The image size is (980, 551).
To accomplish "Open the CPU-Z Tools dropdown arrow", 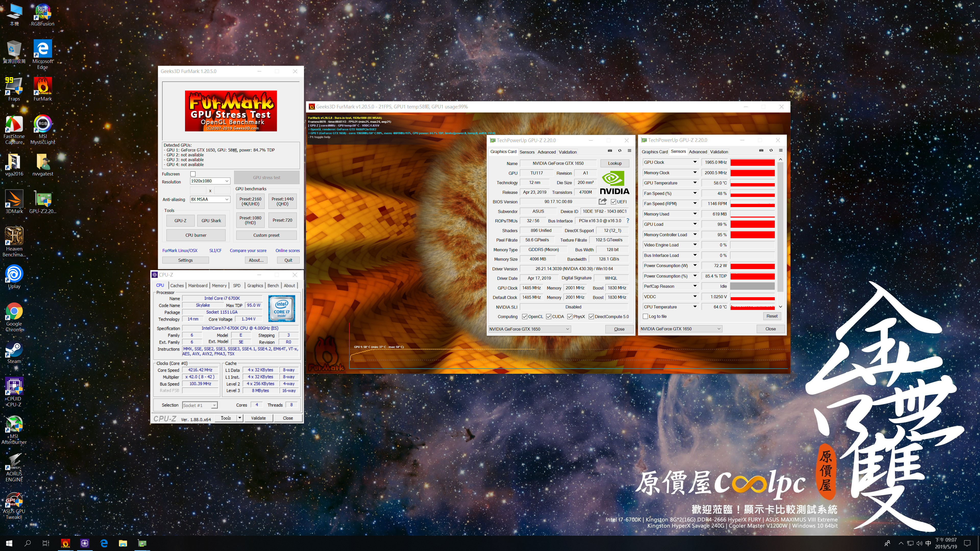I will click(x=240, y=418).
